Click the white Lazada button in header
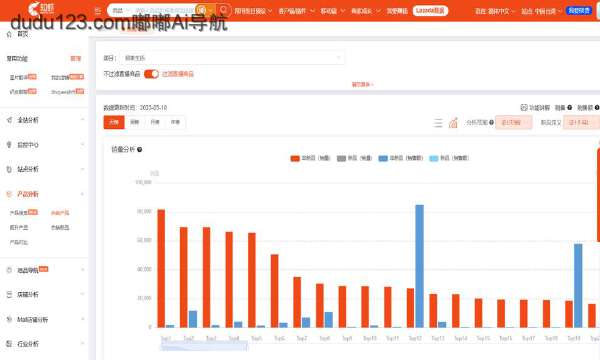Image resolution: width=600 pixels, height=360 pixels. click(x=430, y=11)
